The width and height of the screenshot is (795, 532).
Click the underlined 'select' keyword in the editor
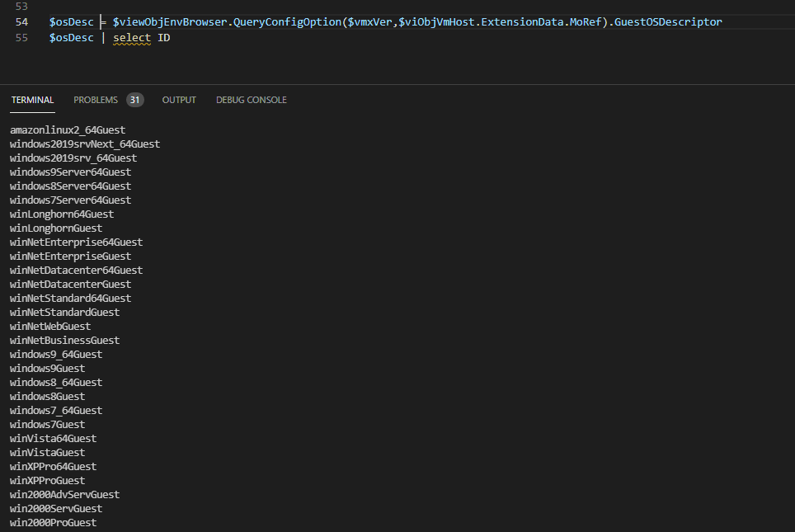[x=132, y=38]
